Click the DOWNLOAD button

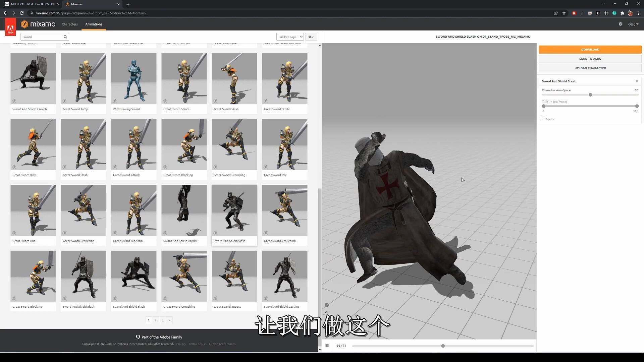[590, 50]
